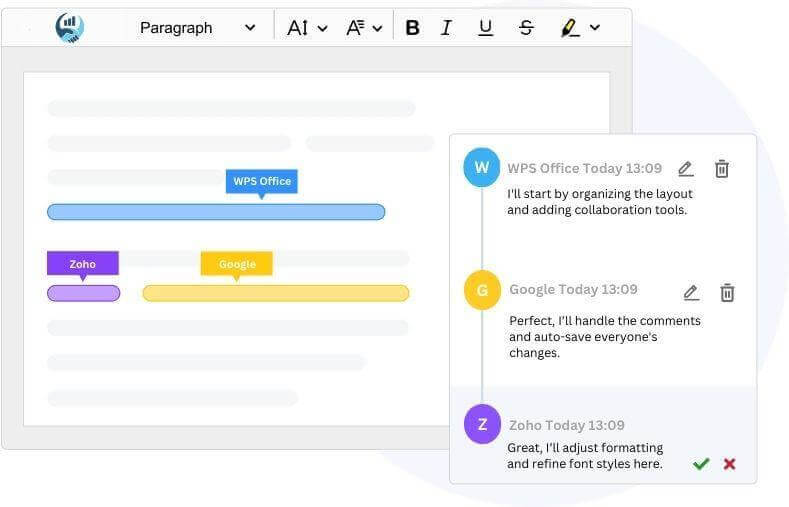789x507 pixels.
Task: Toggle italic formatting
Action: pyautogui.click(x=446, y=28)
